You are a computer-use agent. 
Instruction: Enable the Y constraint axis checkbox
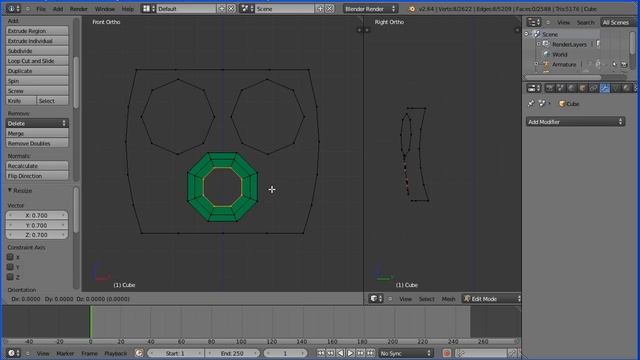tap(10, 267)
